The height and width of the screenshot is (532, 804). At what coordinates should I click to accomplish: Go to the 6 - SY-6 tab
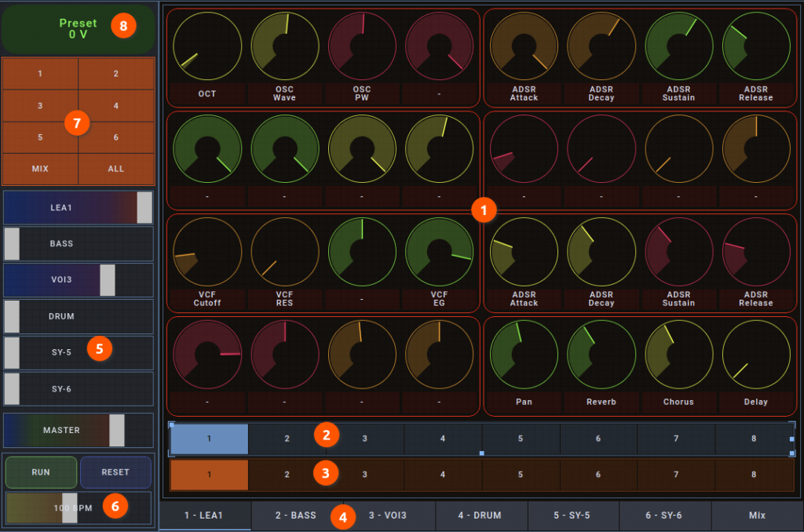coord(665,516)
